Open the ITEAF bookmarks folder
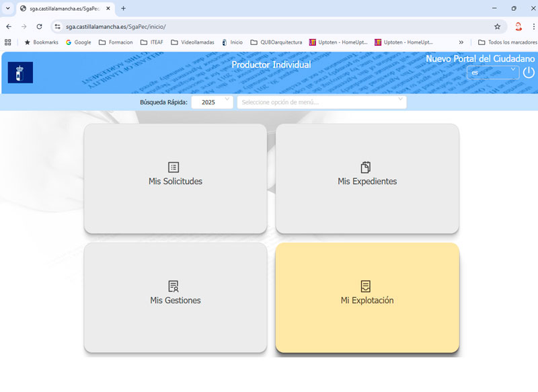 pyautogui.click(x=153, y=42)
